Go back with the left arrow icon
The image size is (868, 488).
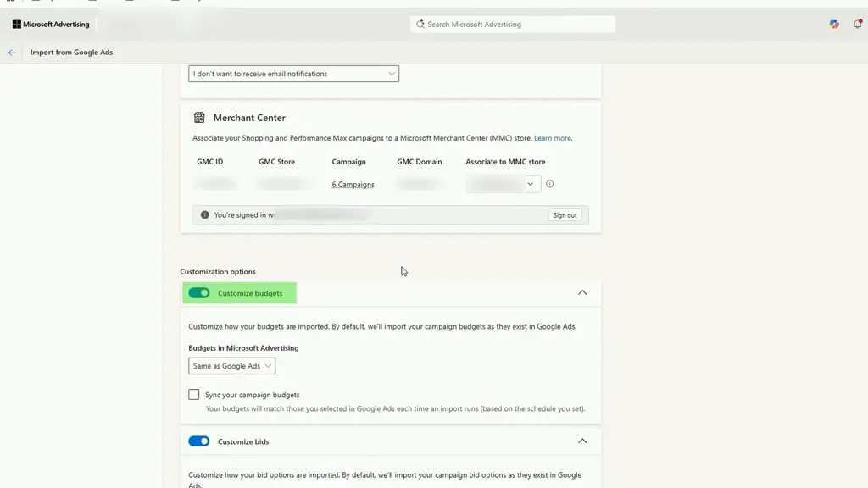tap(12, 53)
